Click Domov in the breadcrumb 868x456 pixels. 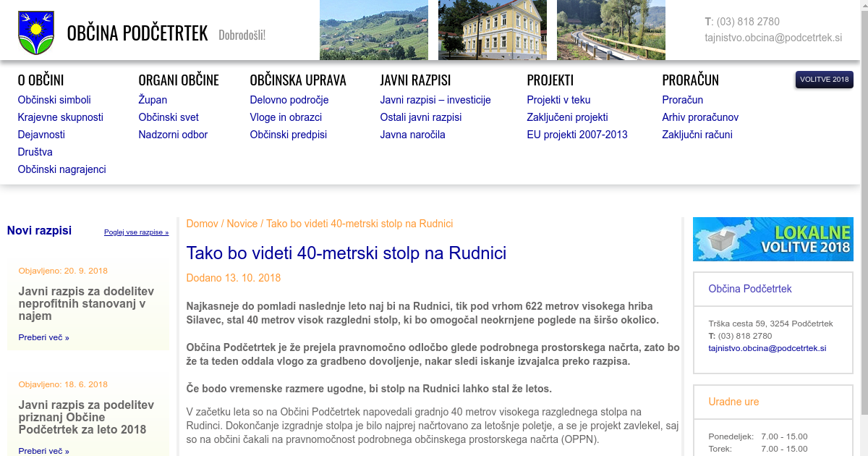point(202,224)
